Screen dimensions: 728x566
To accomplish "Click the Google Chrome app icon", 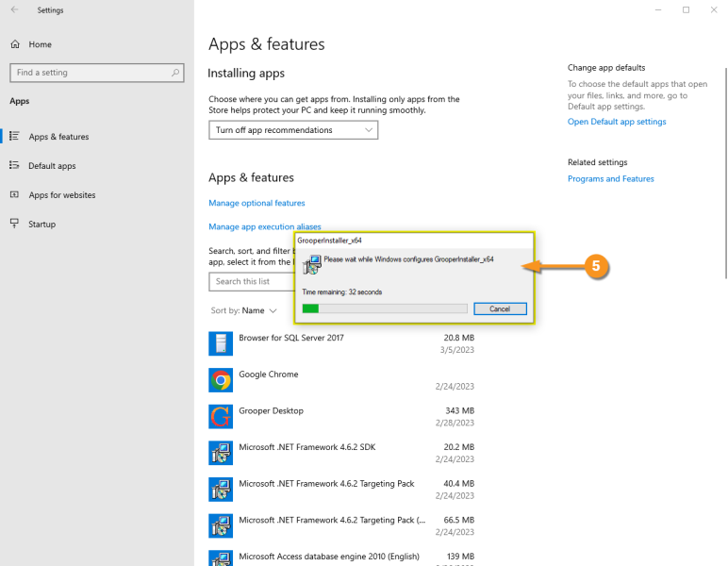I will pyautogui.click(x=221, y=380).
